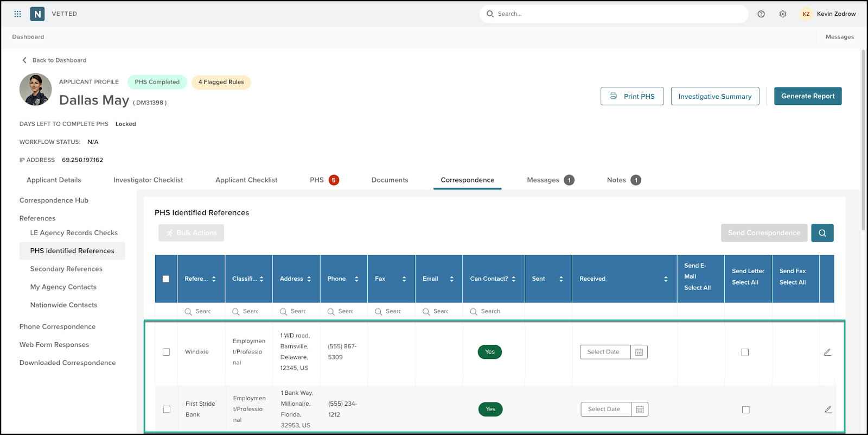Sort by the Sent column

pyautogui.click(x=561, y=279)
